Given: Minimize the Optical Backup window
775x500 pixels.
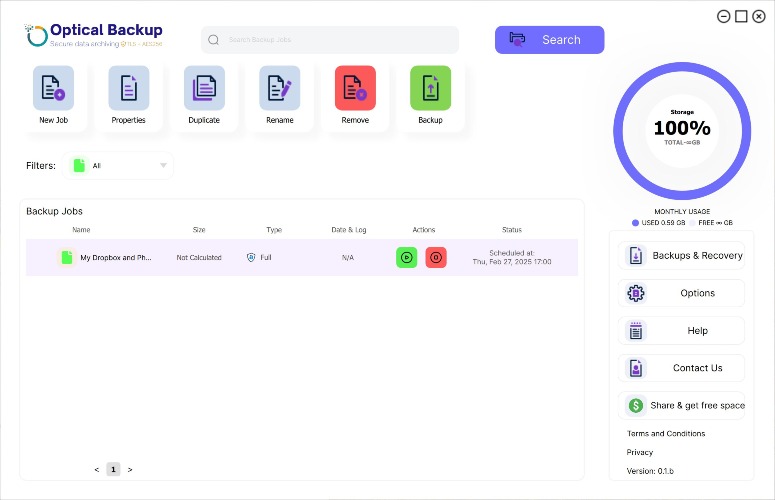Looking at the screenshot, I should click(x=724, y=16).
